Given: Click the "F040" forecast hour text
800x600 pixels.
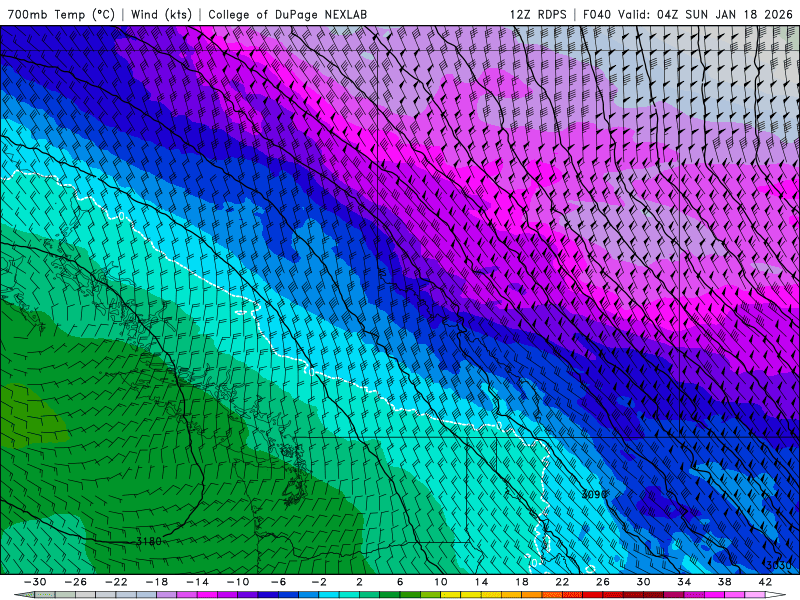Looking at the screenshot, I should (x=596, y=14).
